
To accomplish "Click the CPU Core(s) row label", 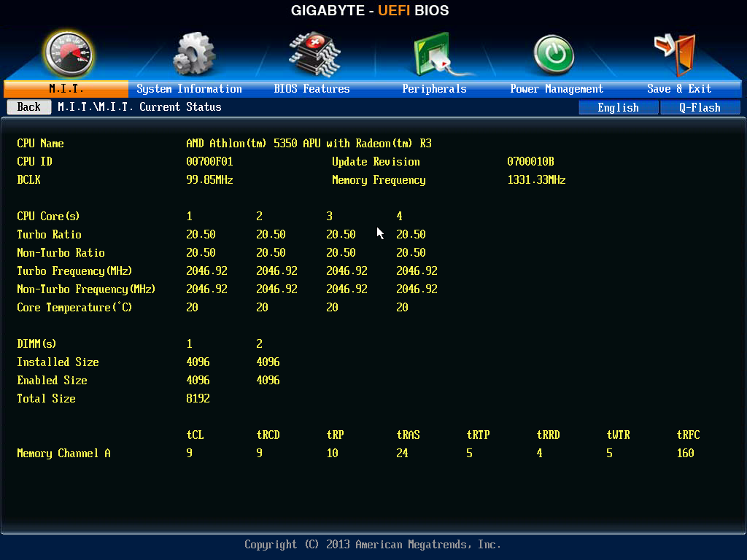I will point(48,216).
